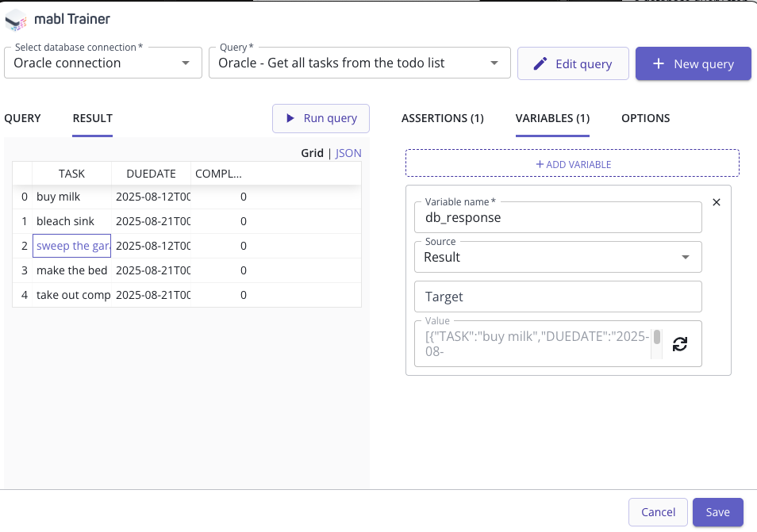Click the plus icon on New query
The width and height of the screenshot is (757, 532).
[658, 64]
